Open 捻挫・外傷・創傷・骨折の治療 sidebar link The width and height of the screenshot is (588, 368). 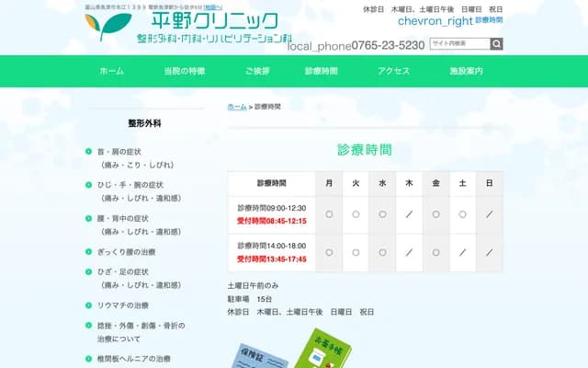[141, 332]
